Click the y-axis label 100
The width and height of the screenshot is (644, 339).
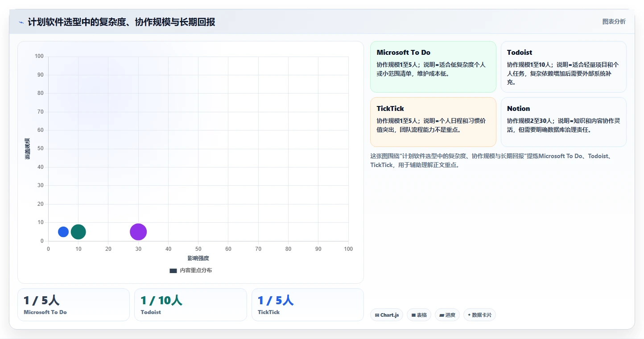(x=39, y=56)
